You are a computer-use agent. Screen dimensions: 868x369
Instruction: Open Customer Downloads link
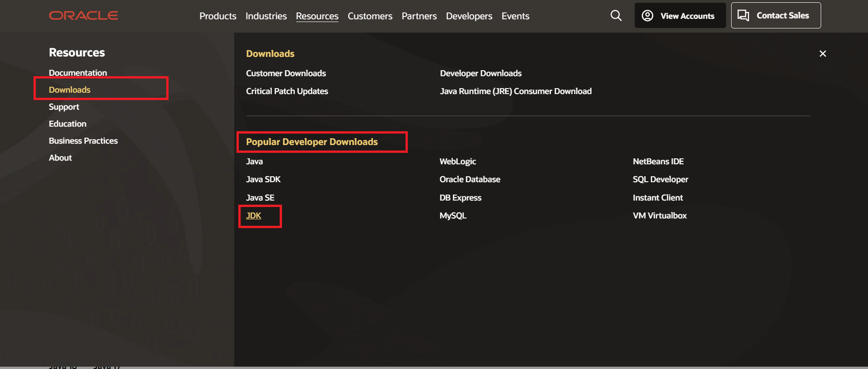(x=286, y=73)
